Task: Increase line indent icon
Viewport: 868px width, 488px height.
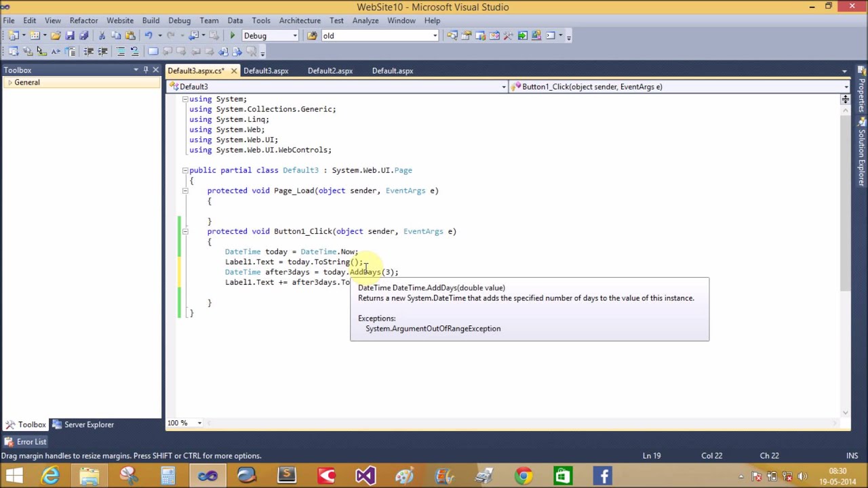Action: coord(103,52)
